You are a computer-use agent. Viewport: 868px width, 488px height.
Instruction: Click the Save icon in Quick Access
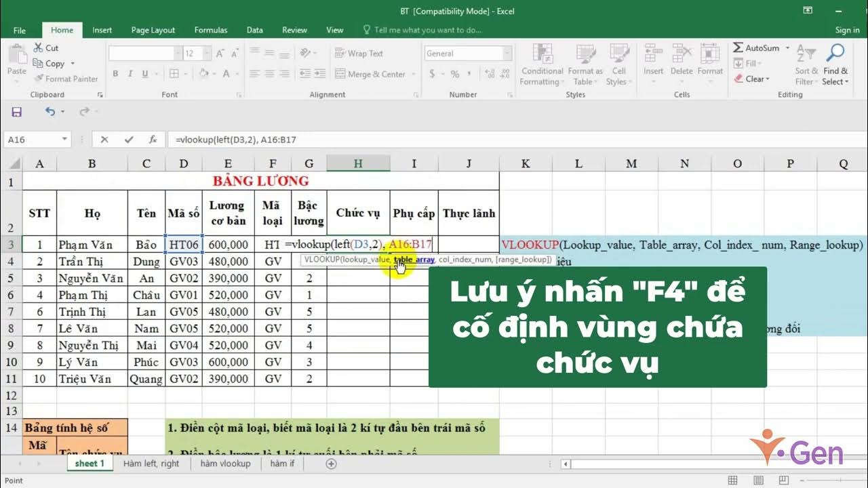pyautogui.click(x=17, y=112)
